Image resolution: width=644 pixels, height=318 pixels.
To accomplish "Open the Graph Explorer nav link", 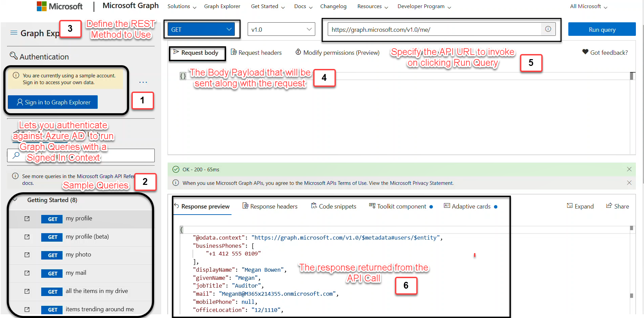I will click(x=222, y=6).
